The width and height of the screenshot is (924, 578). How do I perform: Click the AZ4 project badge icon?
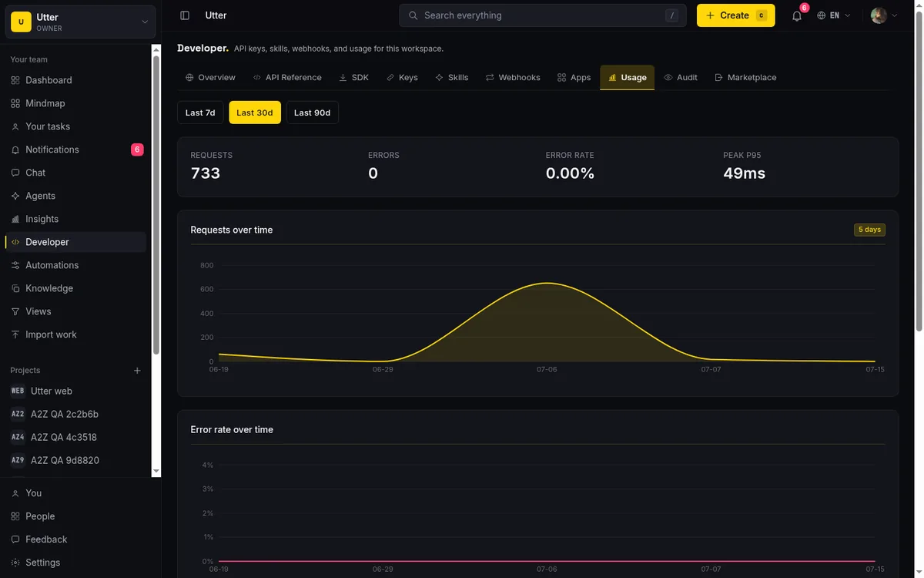tap(18, 437)
